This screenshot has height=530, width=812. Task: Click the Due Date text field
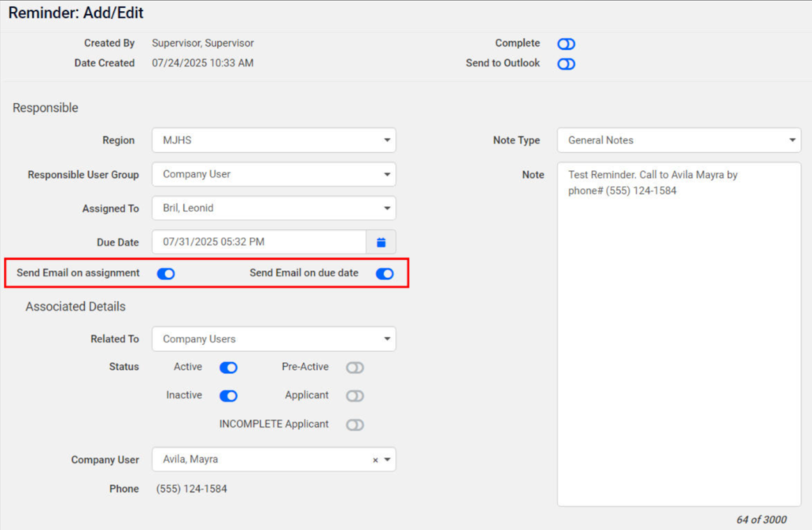[259, 242]
